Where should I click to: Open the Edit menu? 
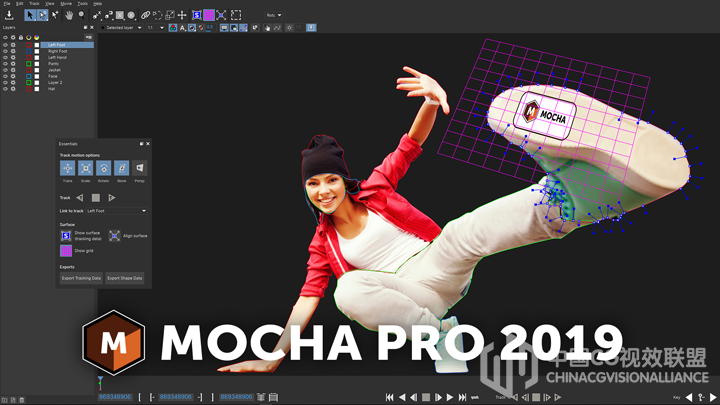(20, 3)
